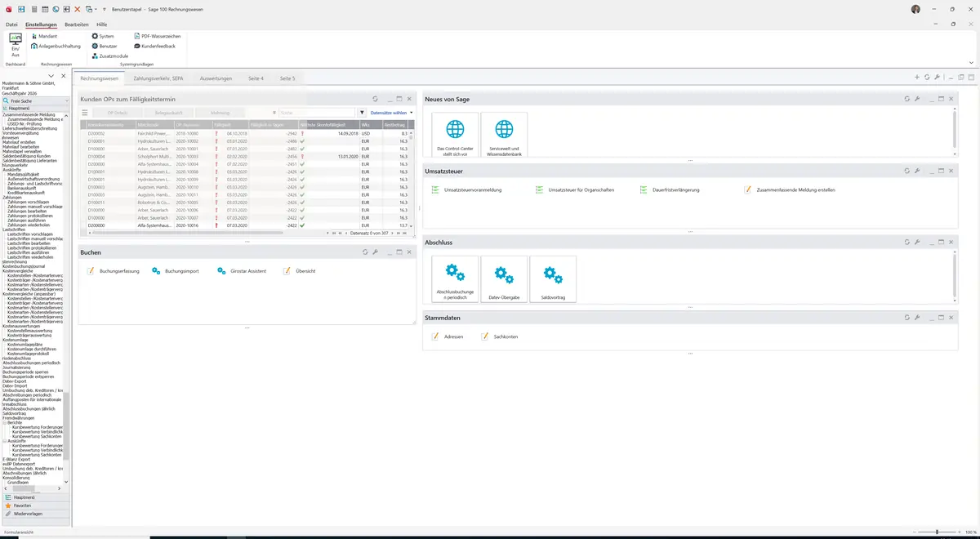Screen dimensions: 980x539
Task: Open Datev-Übergabe tile
Action: [x=505, y=279]
